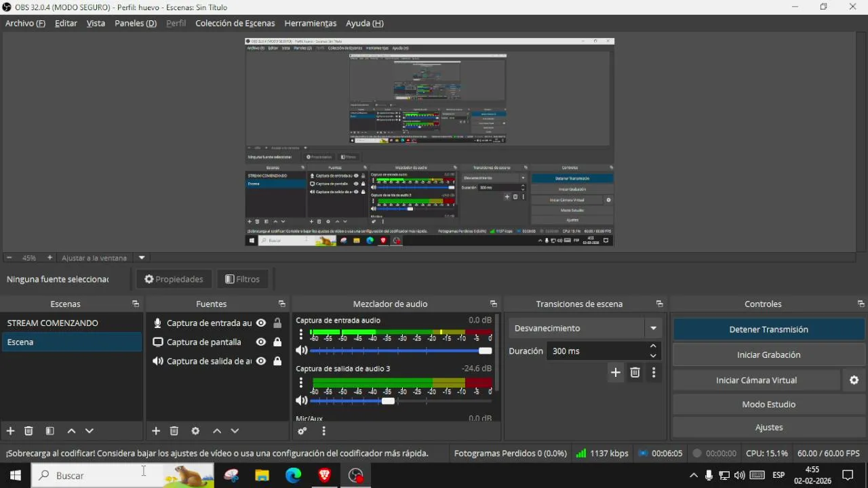The width and height of the screenshot is (868, 488).
Task: Click Iniciar Grabación button
Action: [768, 354]
